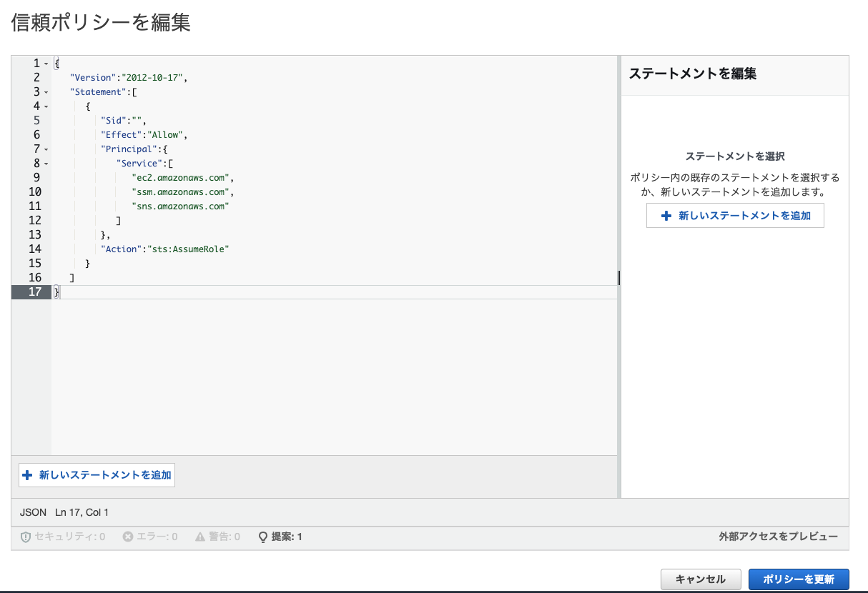Open 外部アクセスをプレビュー
Viewport: 868px width, 593px height.
click(779, 537)
